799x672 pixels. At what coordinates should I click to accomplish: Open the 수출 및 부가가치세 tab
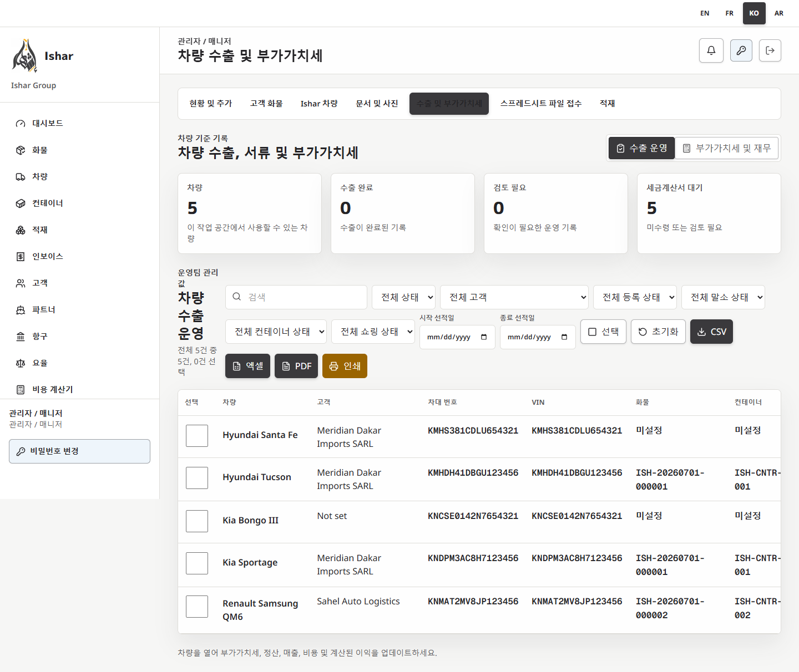(x=449, y=104)
